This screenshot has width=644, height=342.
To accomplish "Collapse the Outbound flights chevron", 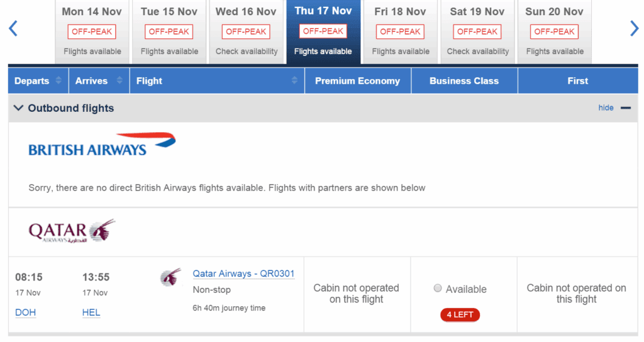I will pos(18,108).
